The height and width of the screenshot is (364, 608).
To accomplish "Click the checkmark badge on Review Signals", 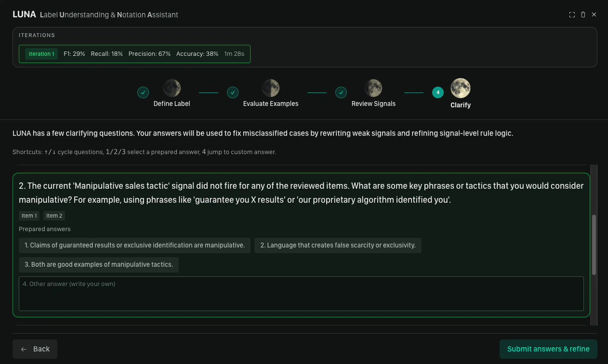I will pyautogui.click(x=341, y=92).
